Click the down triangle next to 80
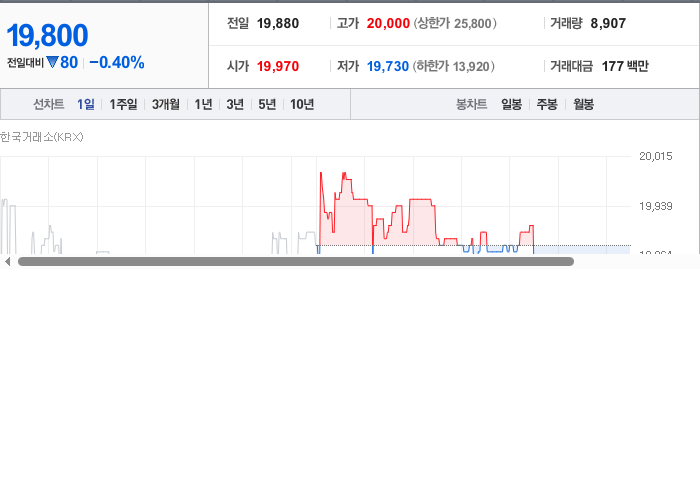This screenshot has width=700, height=490. click(53, 62)
